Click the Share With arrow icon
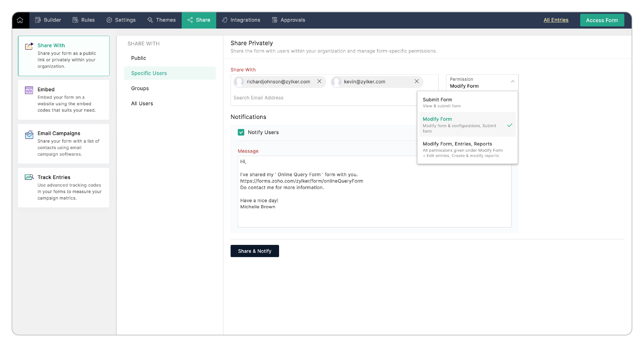Viewport: 644px width, 347px height. pos(29,46)
